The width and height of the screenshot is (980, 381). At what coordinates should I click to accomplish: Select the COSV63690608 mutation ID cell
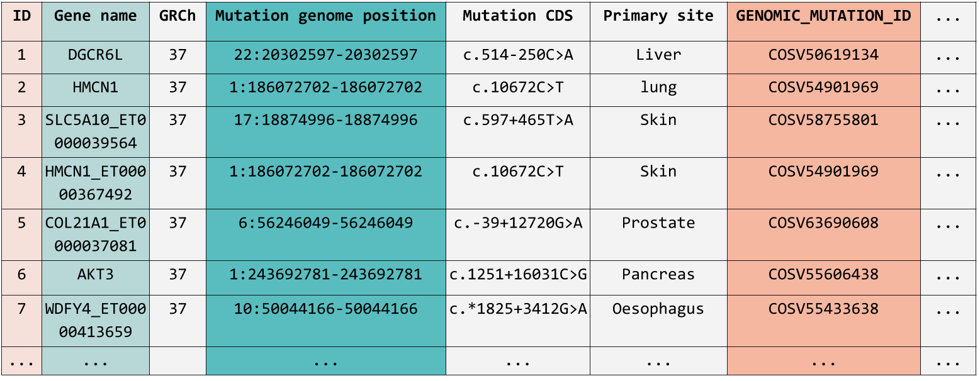coord(823,223)
